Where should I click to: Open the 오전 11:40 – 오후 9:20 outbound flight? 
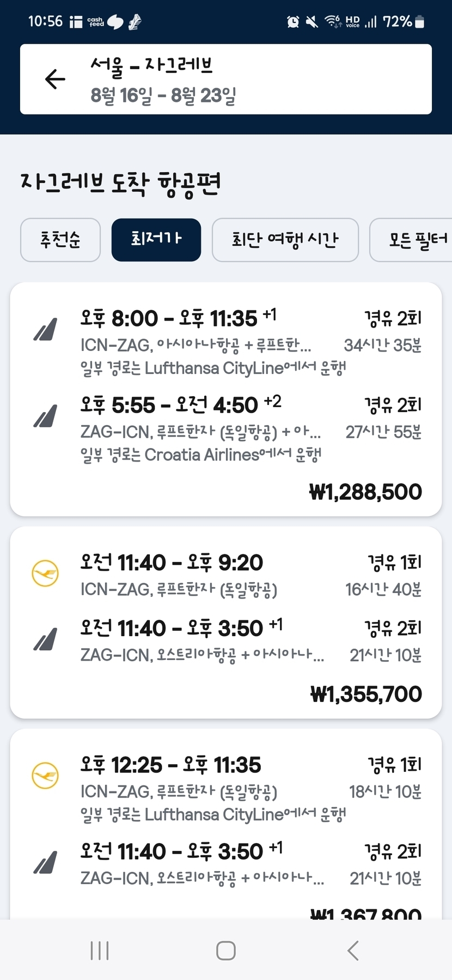click(x=172, y=562)
